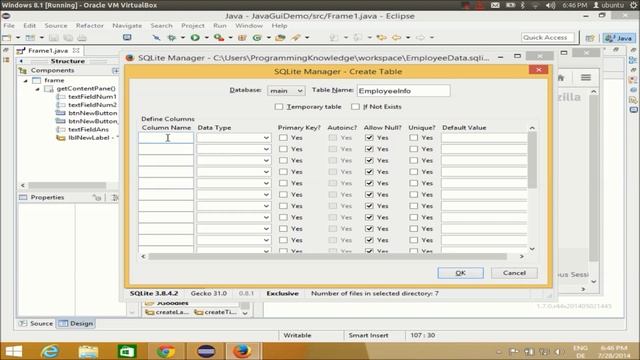This screenshot has width=640, height=360.
Task: Click the first Column Name input field
Action: 166,138
